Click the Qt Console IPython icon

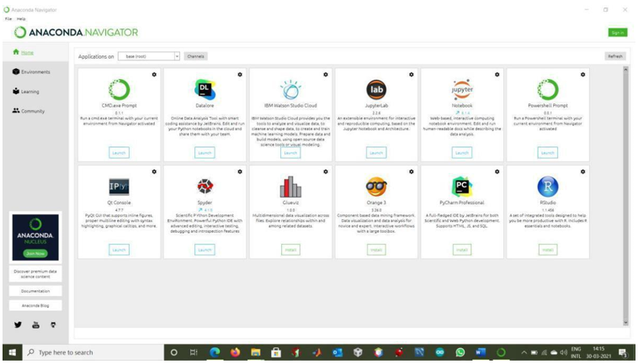click(120, 187)
